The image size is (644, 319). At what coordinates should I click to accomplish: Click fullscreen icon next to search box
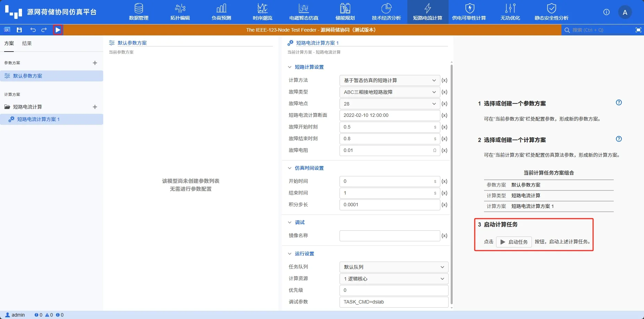[x=638, y=30]
